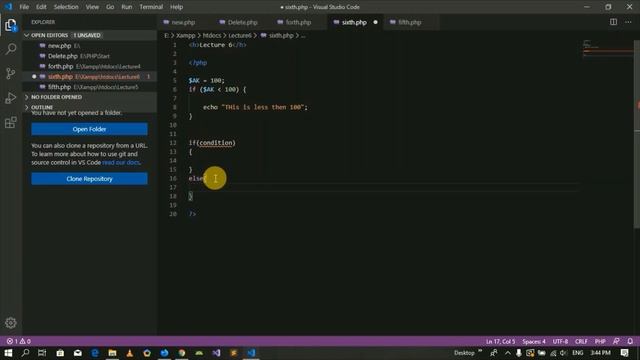Change language mode via PHP
This screenshot has height=360, width=640.
pyautogui.click(x=600, y=341)
